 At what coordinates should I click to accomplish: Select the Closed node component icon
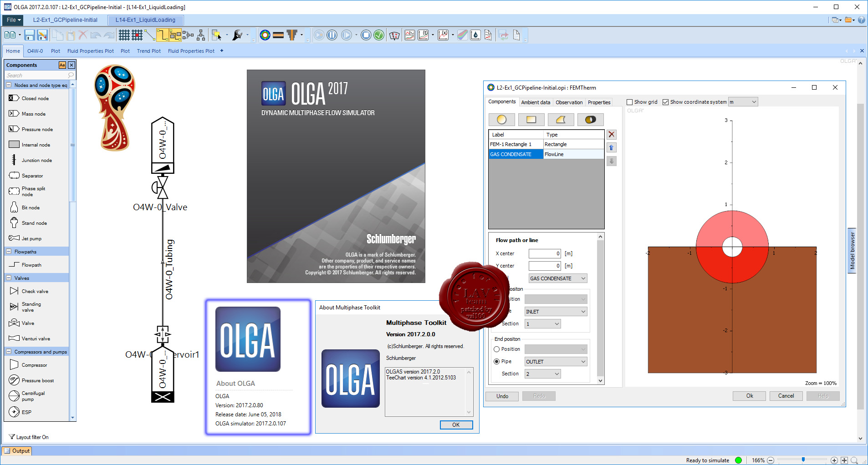(14, 98)
